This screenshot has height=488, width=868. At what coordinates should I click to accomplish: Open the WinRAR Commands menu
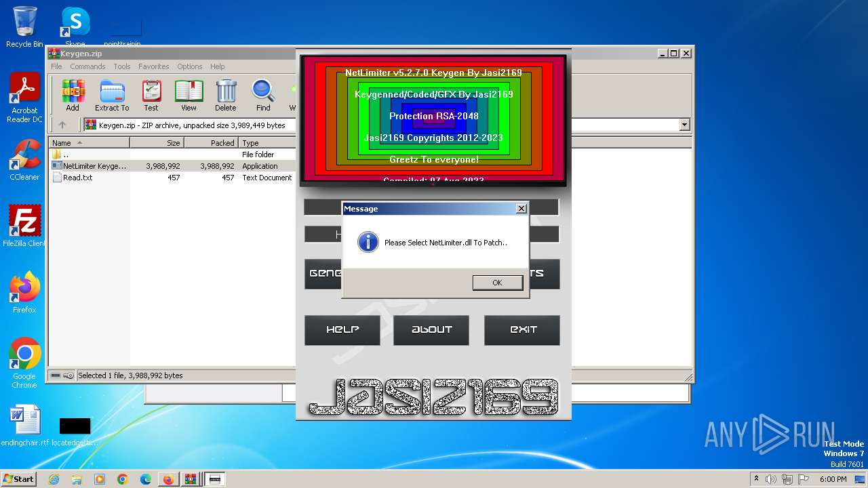tap(87, 66)
